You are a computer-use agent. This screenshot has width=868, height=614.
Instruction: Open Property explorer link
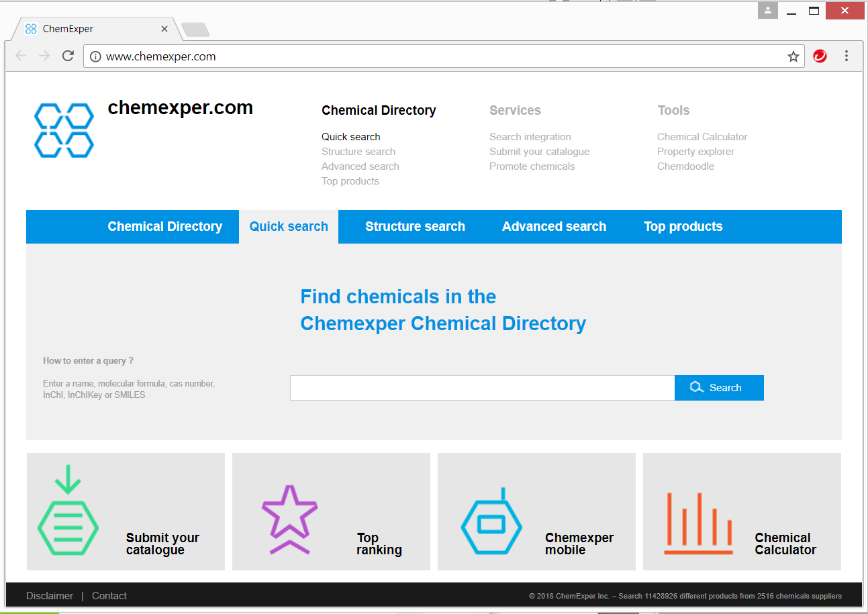695,152
